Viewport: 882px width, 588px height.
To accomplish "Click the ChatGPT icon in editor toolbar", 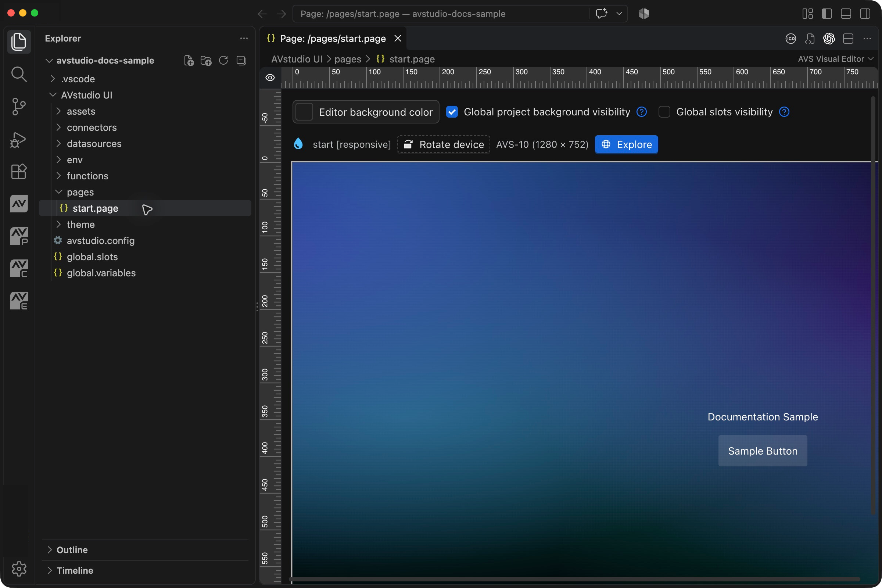I will (x=829, y=39).
